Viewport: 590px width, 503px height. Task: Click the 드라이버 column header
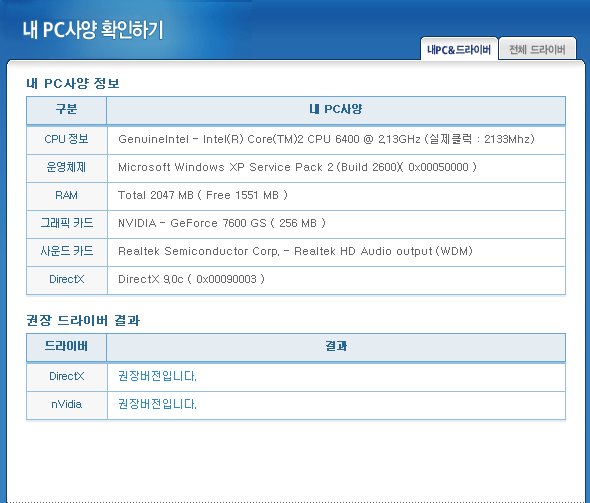(66, 346)
